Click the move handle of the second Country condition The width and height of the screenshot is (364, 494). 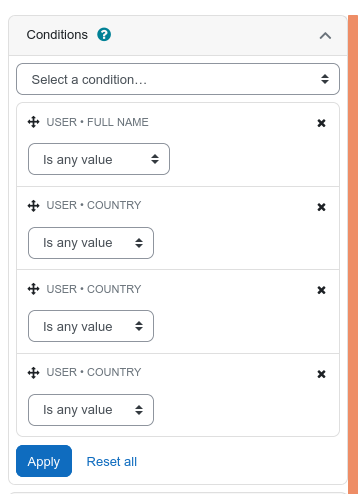point(33,289)
